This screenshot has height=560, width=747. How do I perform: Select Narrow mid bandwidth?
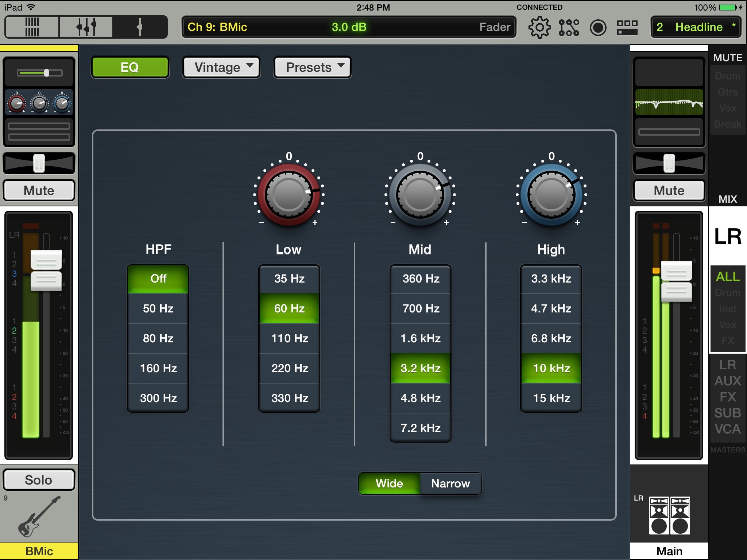click(x=450, y=483)
